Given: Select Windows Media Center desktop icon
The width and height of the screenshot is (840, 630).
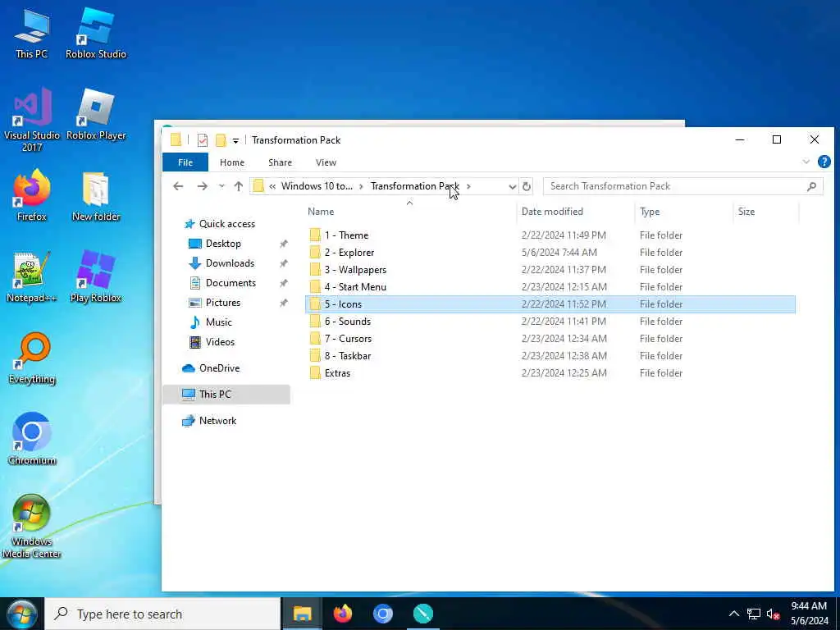Looking at the screenshot, I should tap(32, 526).
